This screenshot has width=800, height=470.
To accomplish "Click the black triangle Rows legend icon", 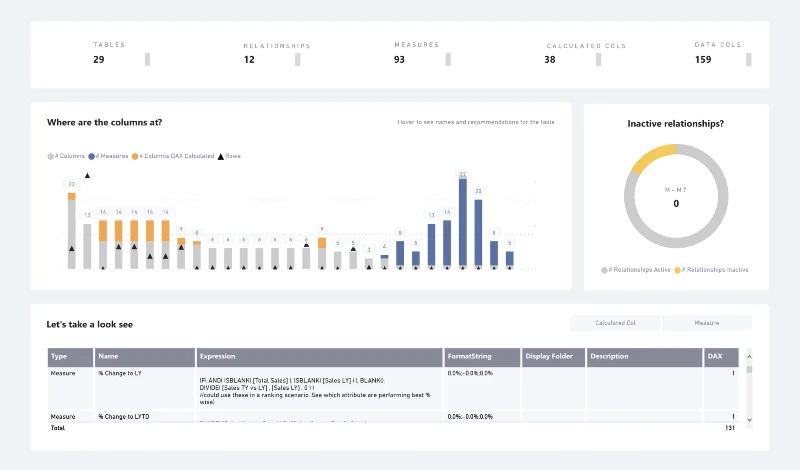I will 220,157.
